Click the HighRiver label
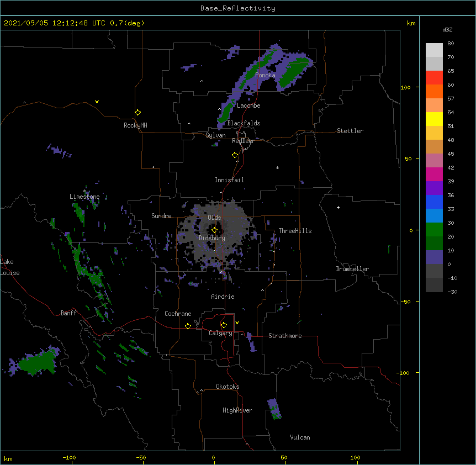The width and height of the screenshot is (476, 465). [x=237, y=410]
